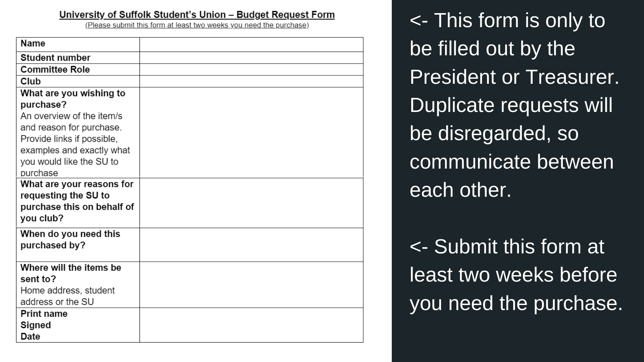
Task: Click the When do you need this label
Action: (x=70, y=240)
